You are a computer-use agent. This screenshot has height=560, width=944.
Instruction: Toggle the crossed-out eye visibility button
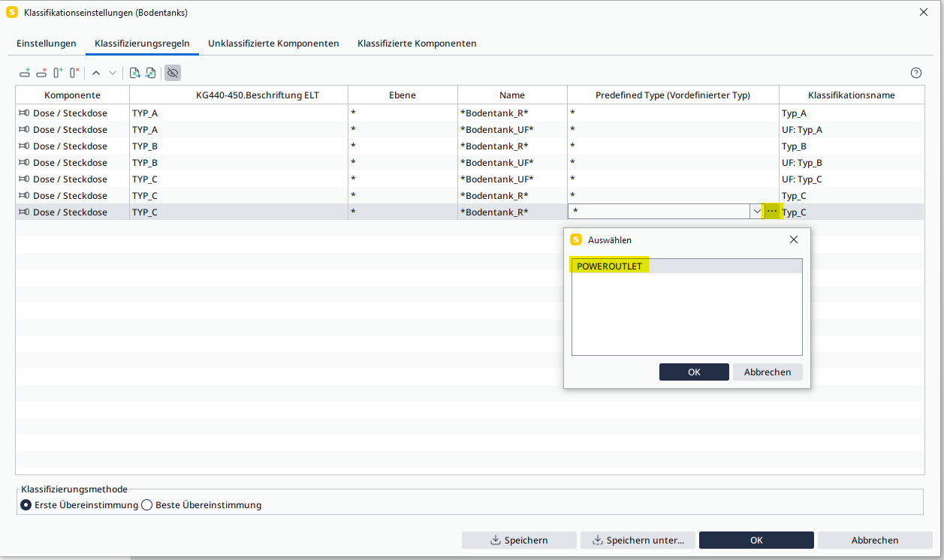click(173, 73)
